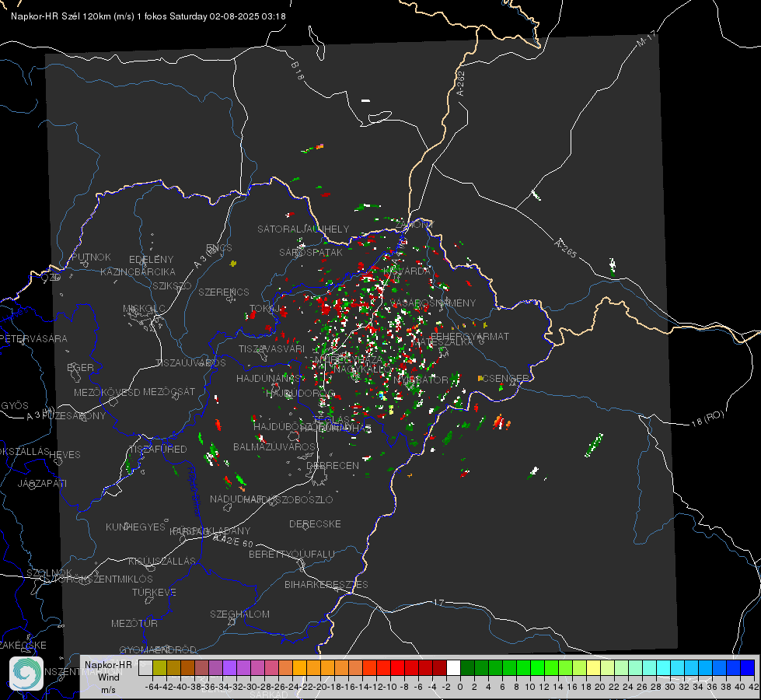
Task: Click the BIHARKERESZTES label
Action: (326, 584)
